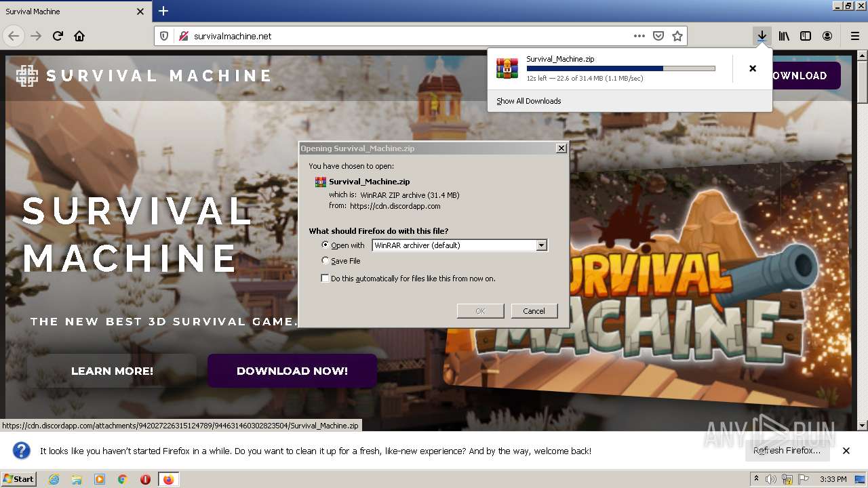Expand the WinRAR archiver application dropdown
The image size is (868, 488).
coord(541,245)
